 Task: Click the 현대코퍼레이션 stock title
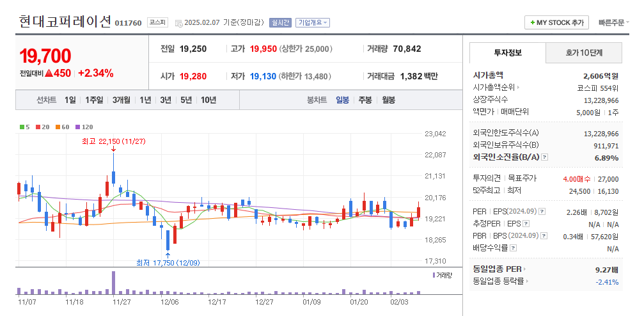[65, 22]
